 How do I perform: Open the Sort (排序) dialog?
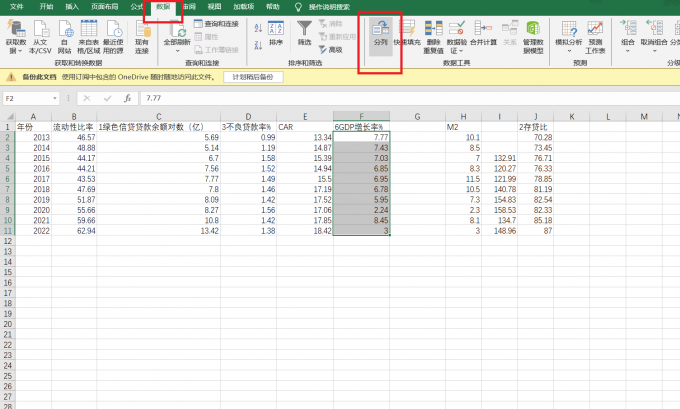click(x=276, y=33)
